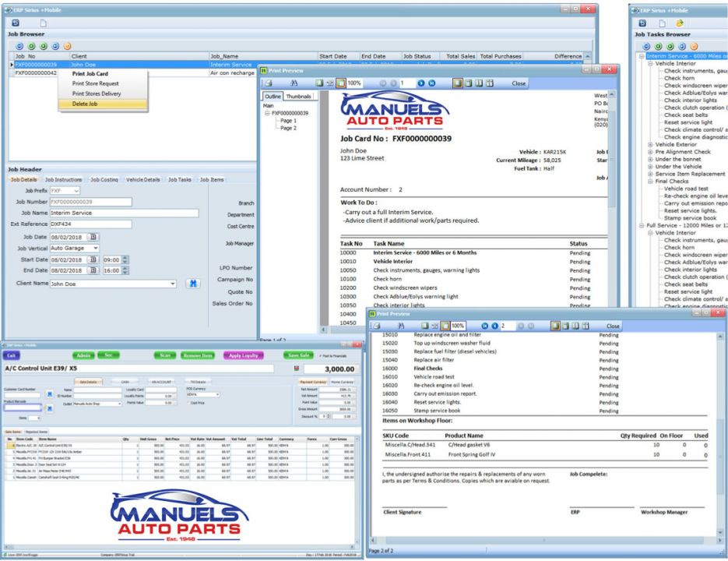Click the Exit button in the sales window
The width and height of the screenshot is (728, 561).
tap(11, 355)
